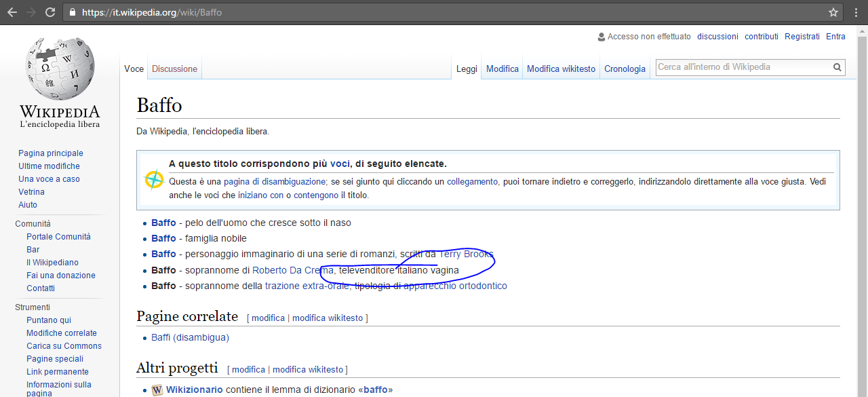This screenshot has height=397, width=868.
Task: Open Baffo link for 'personaggio immaginario'
Action: pos(163,254)
